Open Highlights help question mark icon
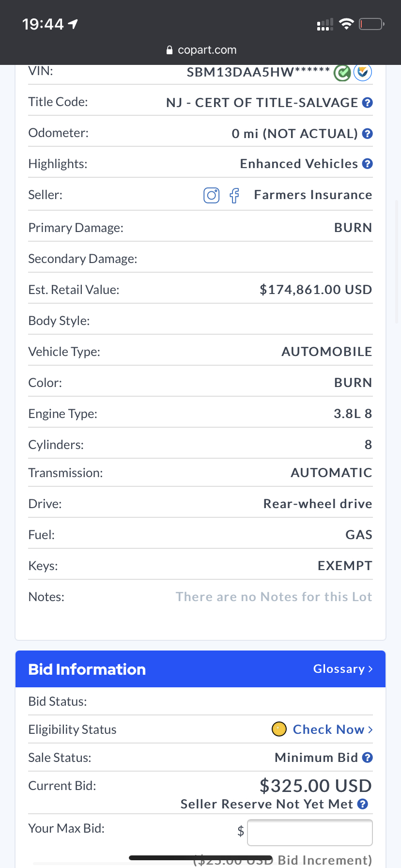Viewport: 401px width, 868px height. click(368, 164)
